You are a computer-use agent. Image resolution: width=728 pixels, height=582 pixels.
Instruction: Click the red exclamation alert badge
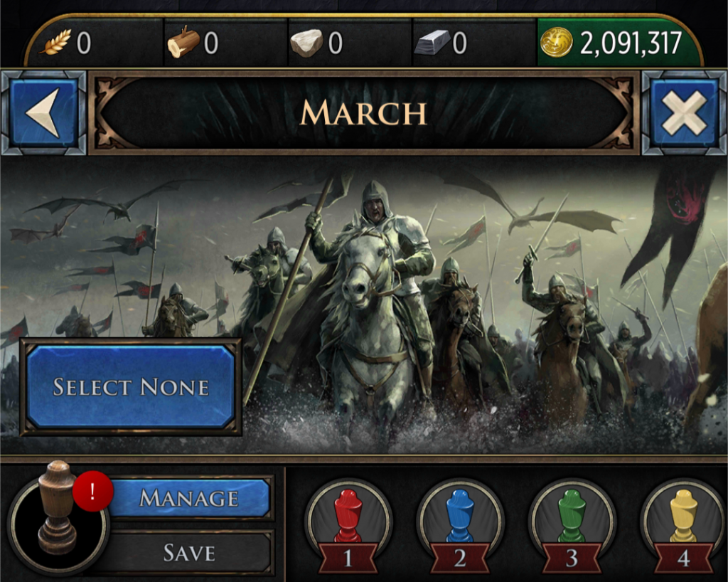(x=93, y=491)
